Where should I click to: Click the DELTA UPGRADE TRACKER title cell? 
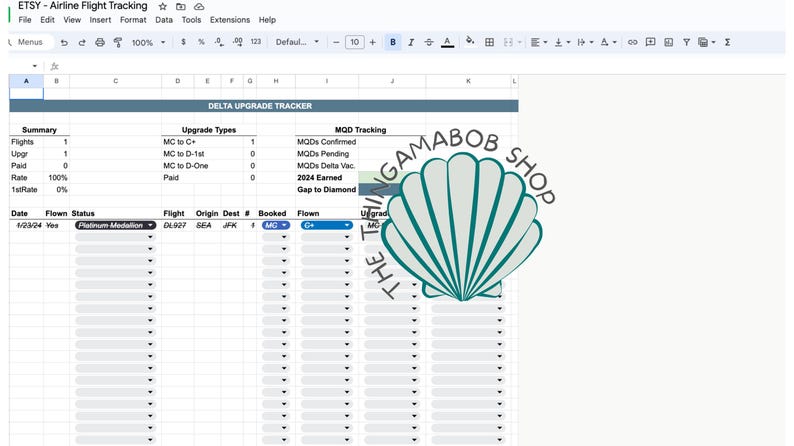264,106
